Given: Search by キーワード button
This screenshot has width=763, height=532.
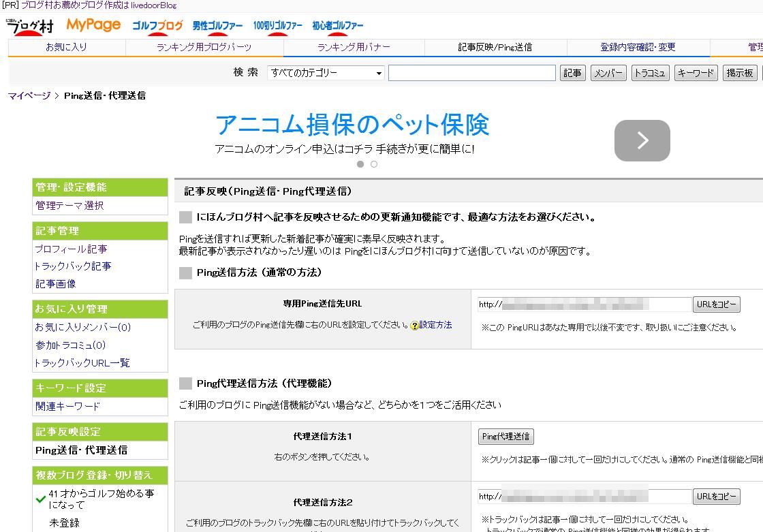Looking at the screenshot, I should 696,73.
